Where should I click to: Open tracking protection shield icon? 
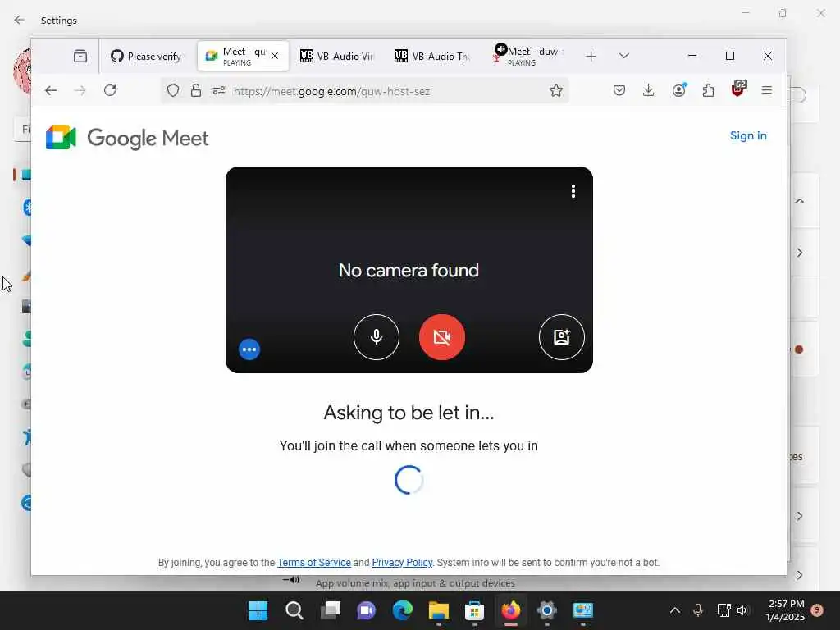point(172,90)
